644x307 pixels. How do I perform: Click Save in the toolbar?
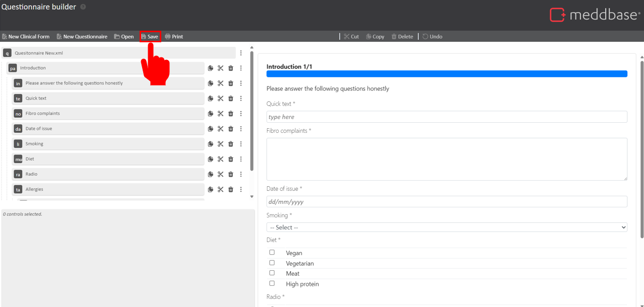coord(150,37)
